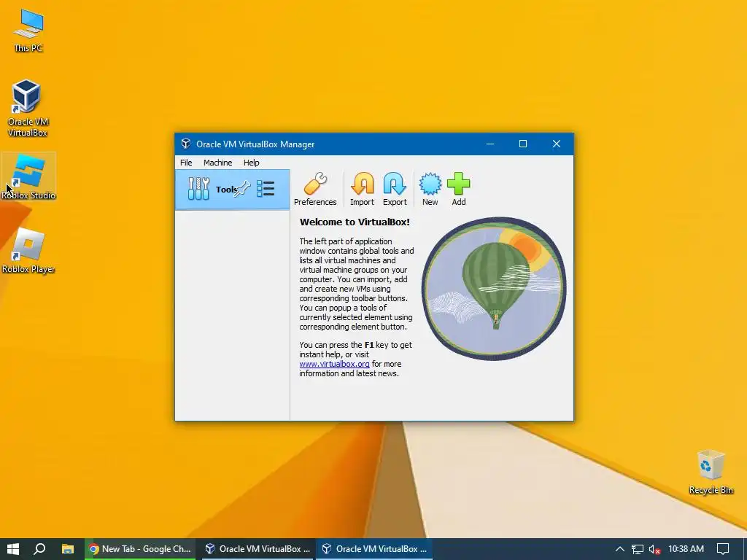Click the Welcome to VirtualBox! heading
Viewport: 747px width, 560px height.
tap(355, 222)
